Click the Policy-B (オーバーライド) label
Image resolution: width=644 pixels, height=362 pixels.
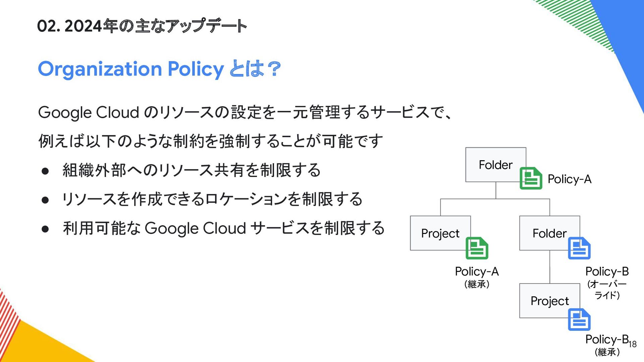tap(607, 283)
